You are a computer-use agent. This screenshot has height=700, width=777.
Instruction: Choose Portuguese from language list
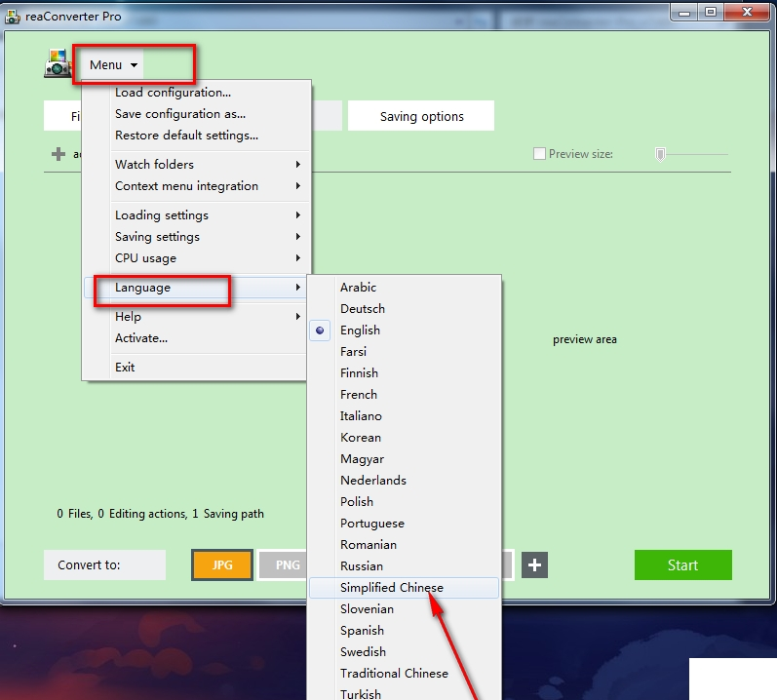click(404, 524)
